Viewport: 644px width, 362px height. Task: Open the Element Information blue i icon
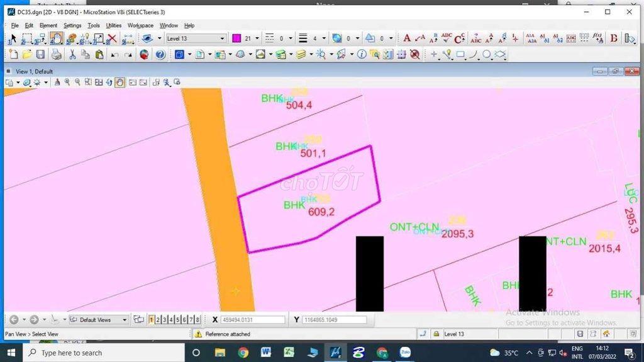362,54
